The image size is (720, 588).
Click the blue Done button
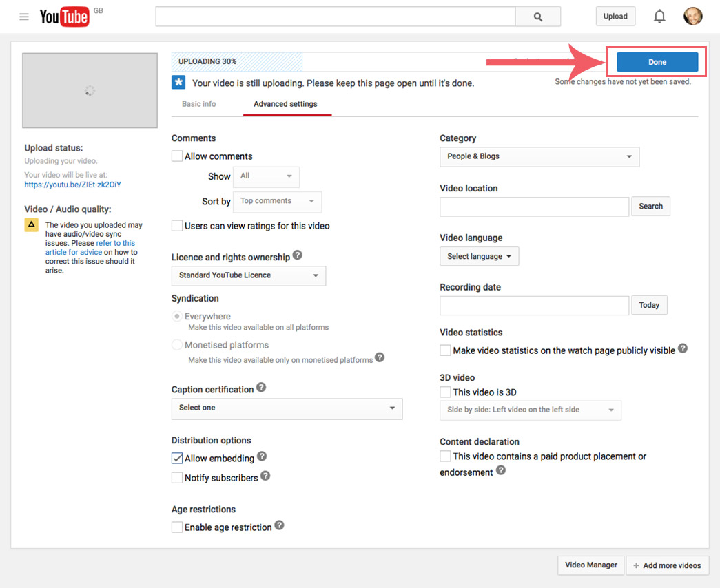(x=657, y=62)
